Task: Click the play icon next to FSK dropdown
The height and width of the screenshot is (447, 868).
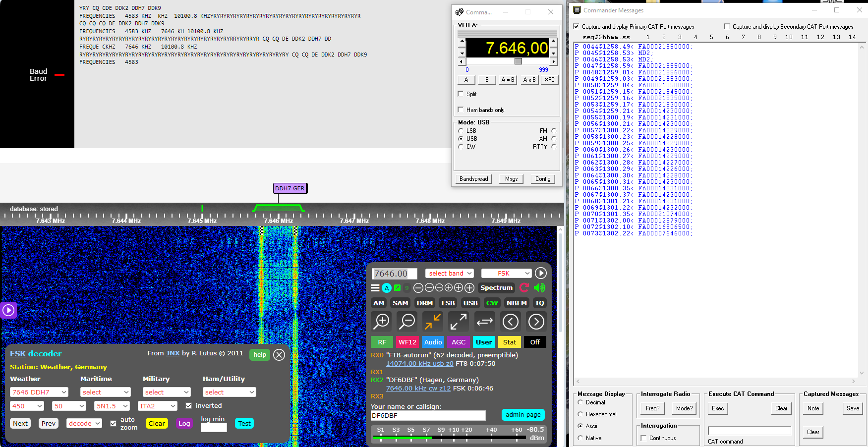Action: (x=541, y=273)
